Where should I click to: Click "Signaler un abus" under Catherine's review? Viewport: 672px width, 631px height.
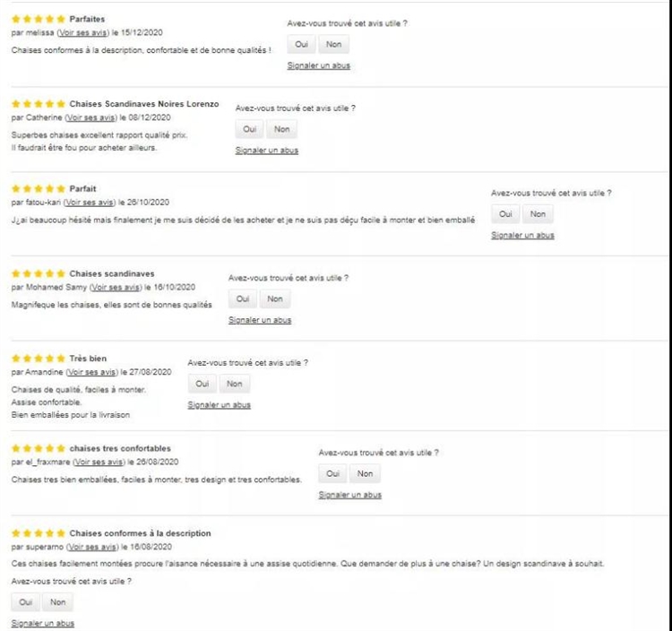266,151
